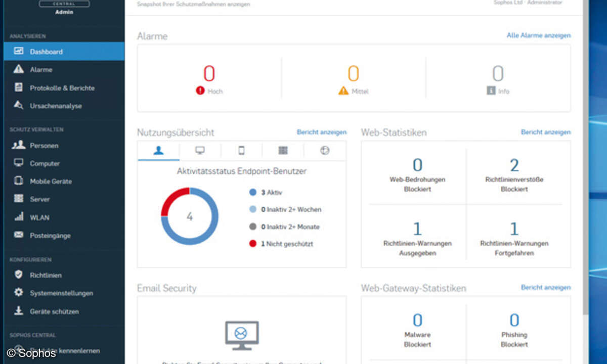Click the WLAN signal bars icon

19,217
